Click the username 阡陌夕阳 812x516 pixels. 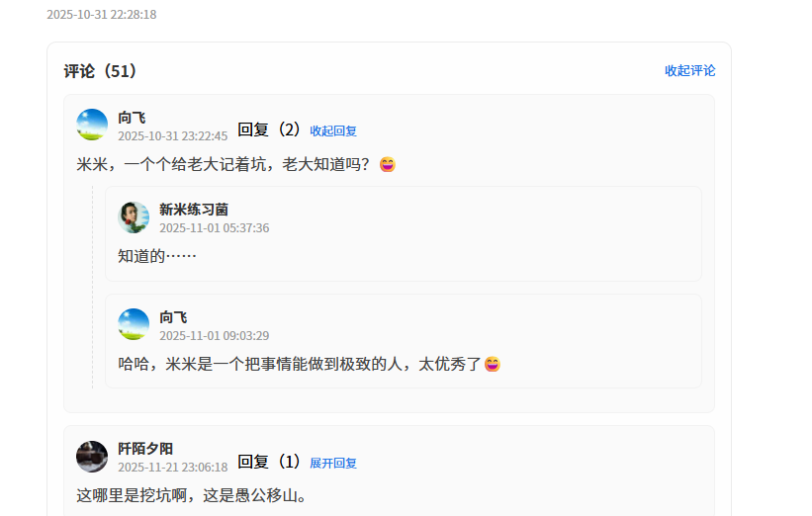pyautogui.click(x=145, y=449)
